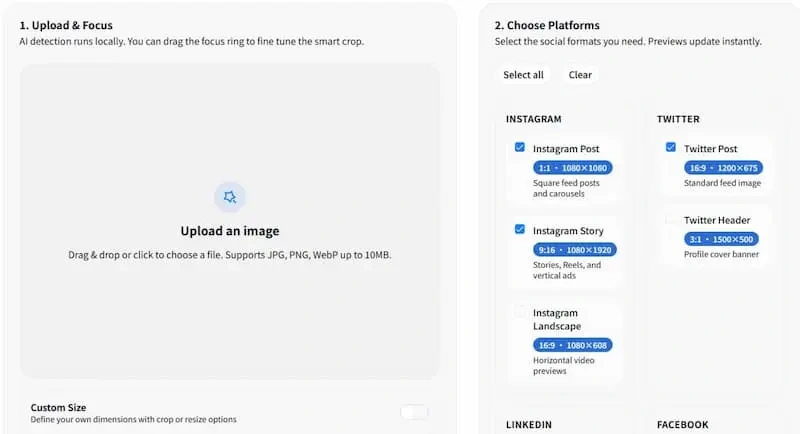Click the 1:1 1080×1080 size badge
The image size is (800, 434).
[x=573, y=168]
